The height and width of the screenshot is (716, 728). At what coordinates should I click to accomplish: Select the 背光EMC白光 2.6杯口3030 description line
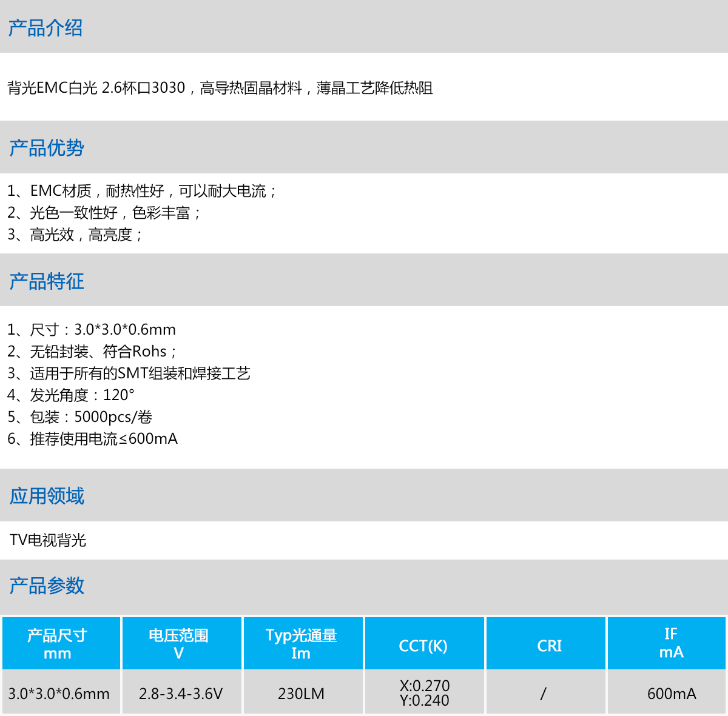(x=220, y=88)
